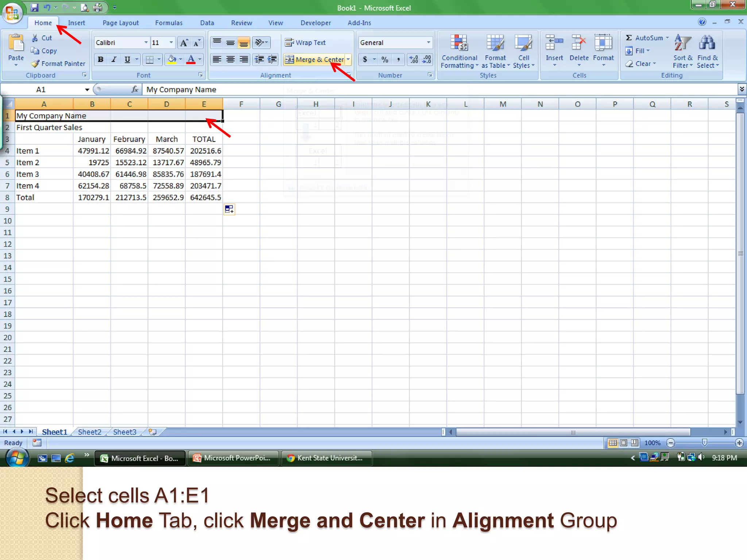
Task: Apply Comma Style number format
Action: coord(398,59)
